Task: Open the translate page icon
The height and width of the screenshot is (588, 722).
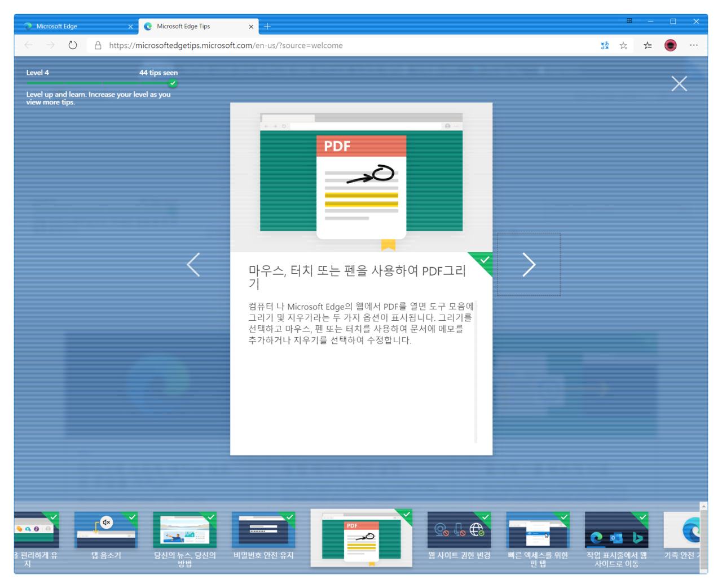Action: pyautogui.click(x=605, y=46)
